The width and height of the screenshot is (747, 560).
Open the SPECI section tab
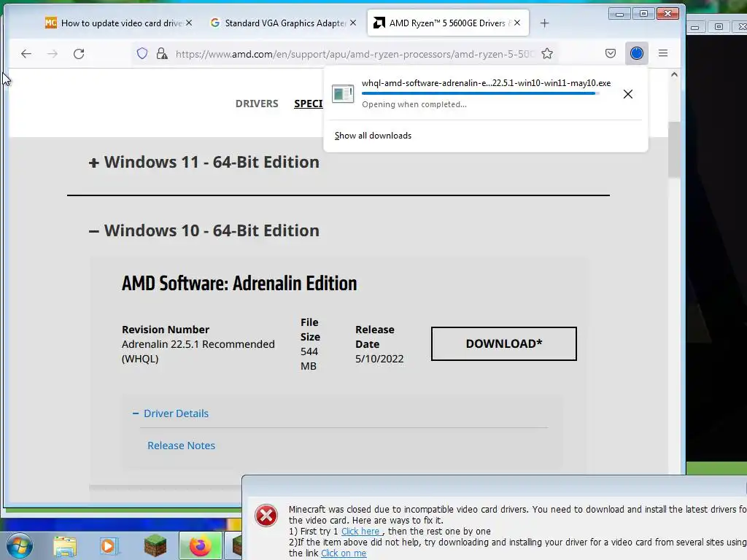click(309, 104)
